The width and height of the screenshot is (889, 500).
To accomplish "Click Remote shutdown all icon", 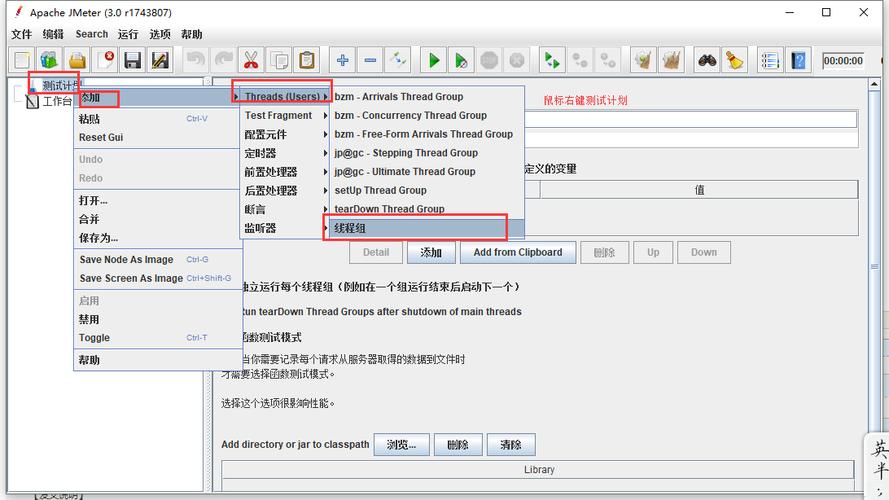I will (x=608, y=60).
